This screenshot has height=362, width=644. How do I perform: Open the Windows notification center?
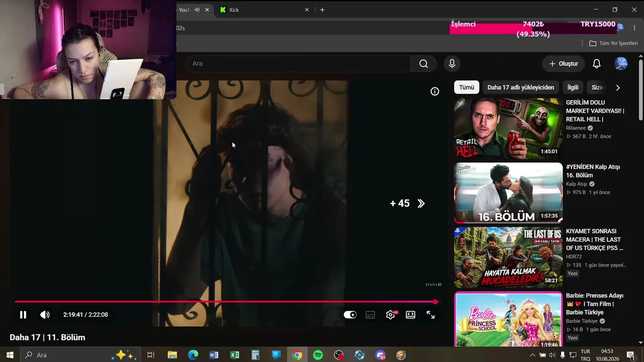pos(630,355)
